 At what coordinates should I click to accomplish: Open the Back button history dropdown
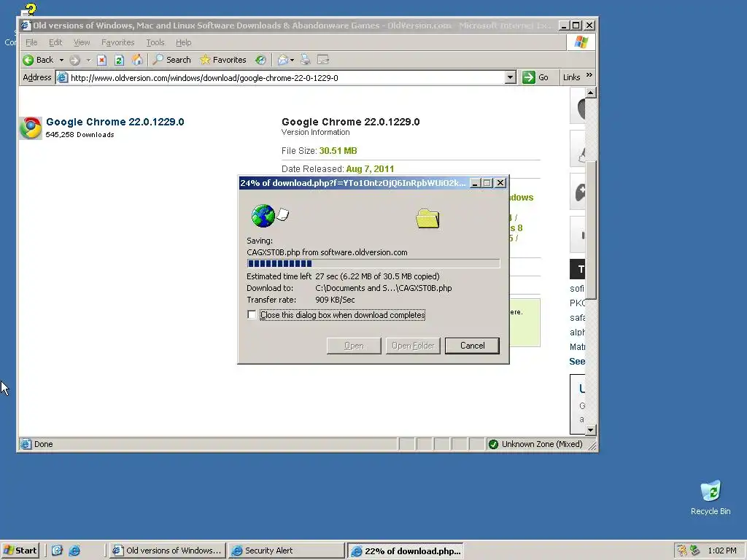click(61, 60)
